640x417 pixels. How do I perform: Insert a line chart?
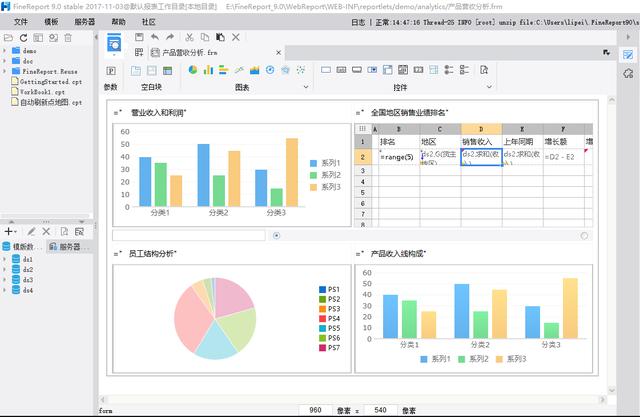pyautogui.click(x=239, y=70)
